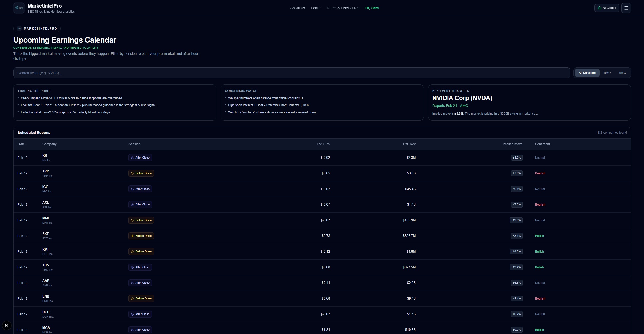The image size is (644, 334).
Task: Click moon icon on RR After Close
Action: tap(132, 158)
